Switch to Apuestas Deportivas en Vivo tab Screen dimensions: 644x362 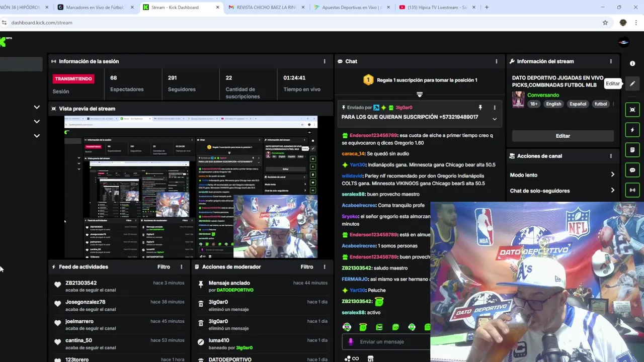[352, 7]
